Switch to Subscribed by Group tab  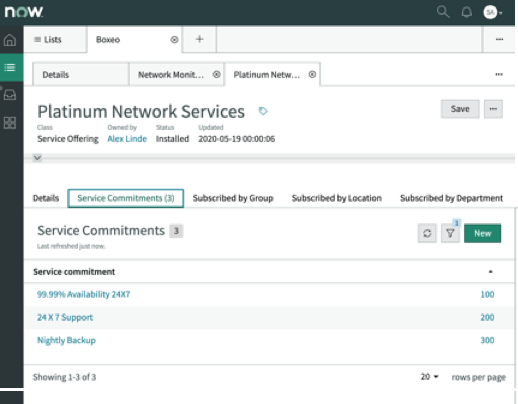[x=233, y=198]
